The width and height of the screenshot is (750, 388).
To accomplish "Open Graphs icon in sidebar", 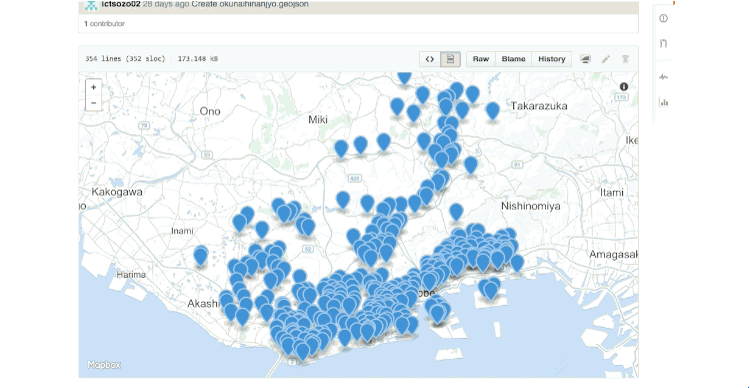I will click(663, 101).
